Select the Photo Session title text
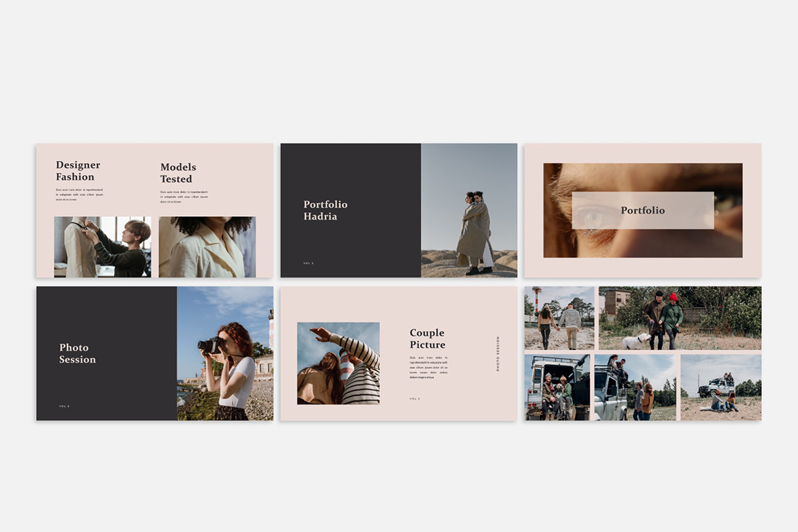 (77, 353)
